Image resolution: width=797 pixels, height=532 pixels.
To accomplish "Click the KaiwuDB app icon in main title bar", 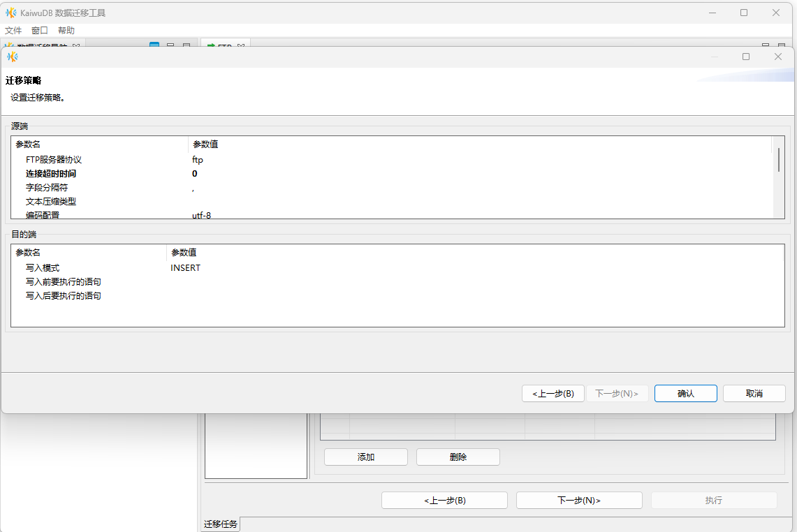I will coord(11,13).
